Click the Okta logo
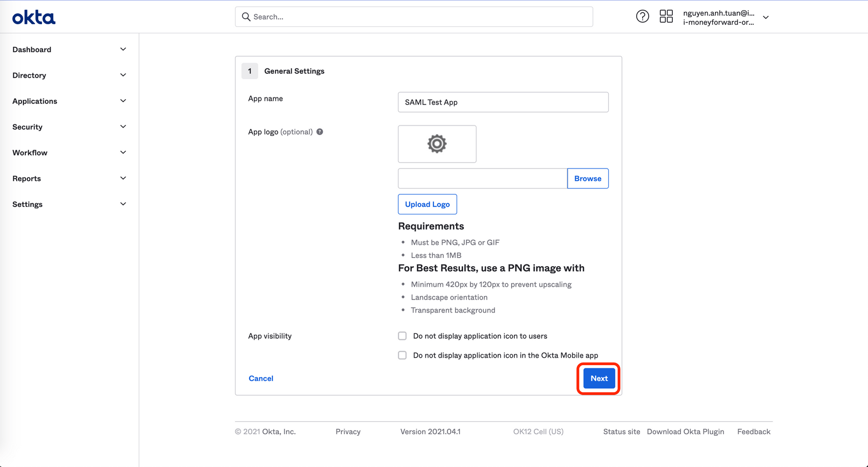The width and height of the screenshot is (868, 467). (33, 18)
